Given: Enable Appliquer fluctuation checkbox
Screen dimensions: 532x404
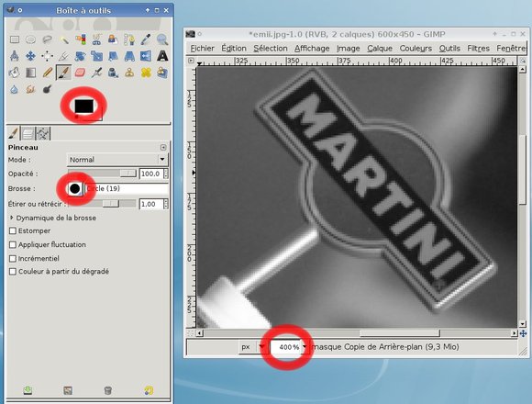Looking at the screenshot, I should [x=13, y=245].
